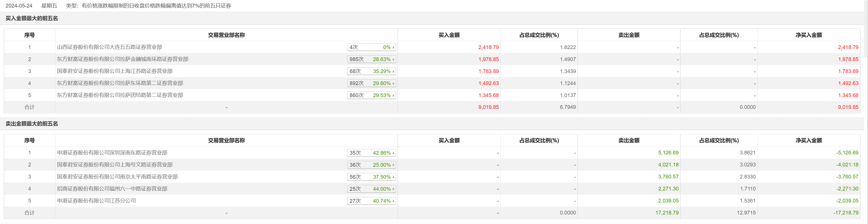
Task: Open 山西证券大连五五路证券营业部 link
Action: coord(109,47)
